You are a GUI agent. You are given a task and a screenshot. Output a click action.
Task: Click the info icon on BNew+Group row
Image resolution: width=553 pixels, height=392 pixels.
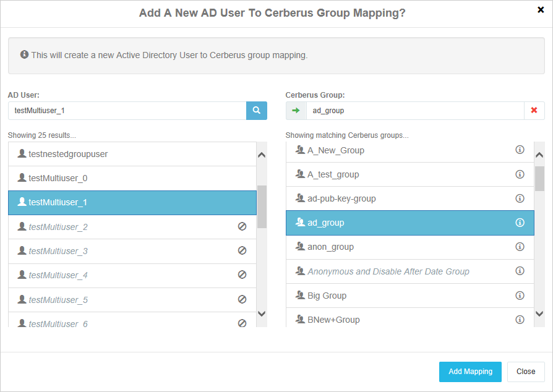tap(520, 320)
